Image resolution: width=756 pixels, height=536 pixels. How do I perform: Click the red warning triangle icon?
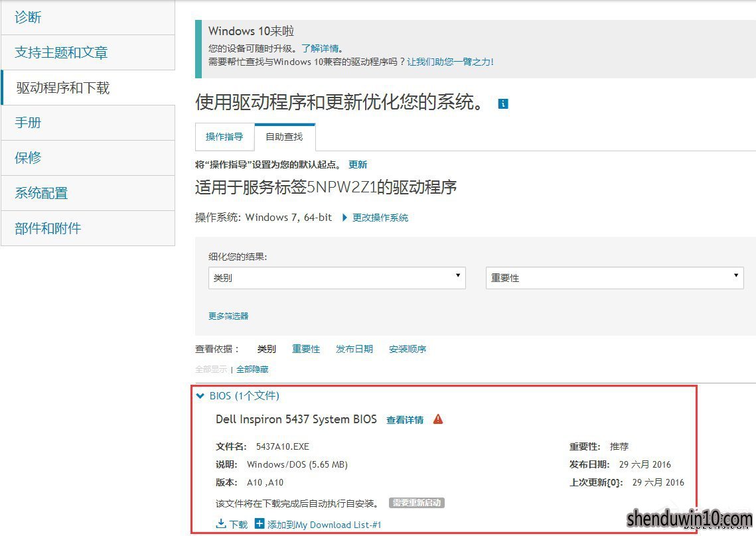click(x=438, y=419)
